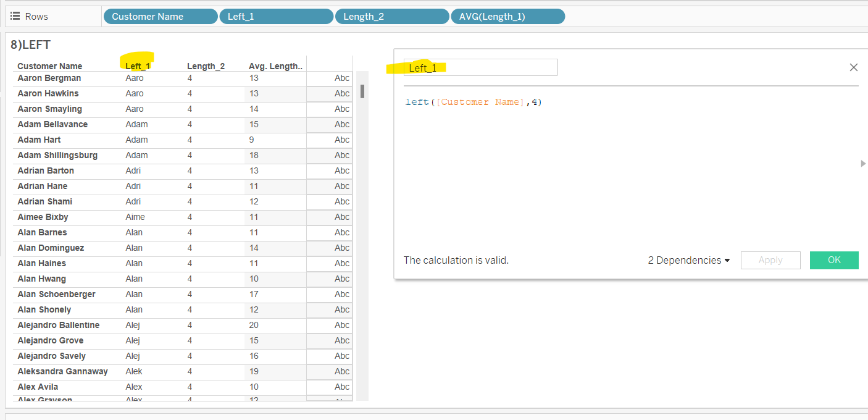
Task: Click the table's vertical scrollbar thumb
Action: 362,91
